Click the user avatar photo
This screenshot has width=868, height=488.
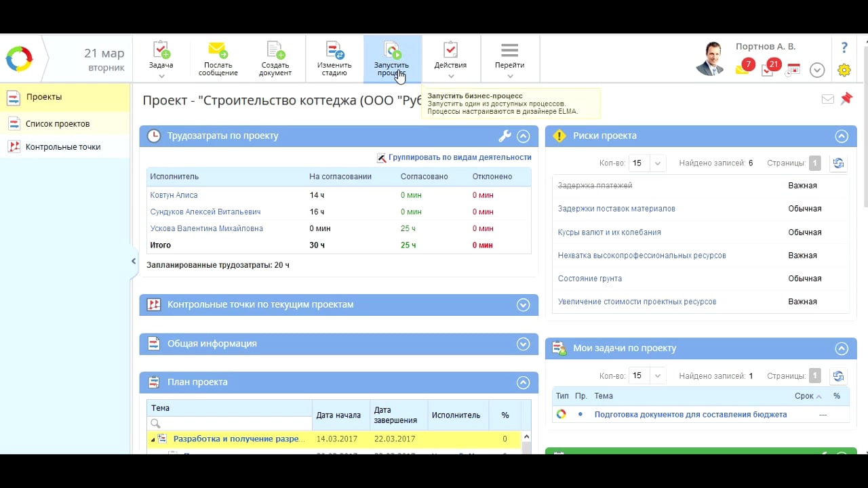(x=711, y=58)
